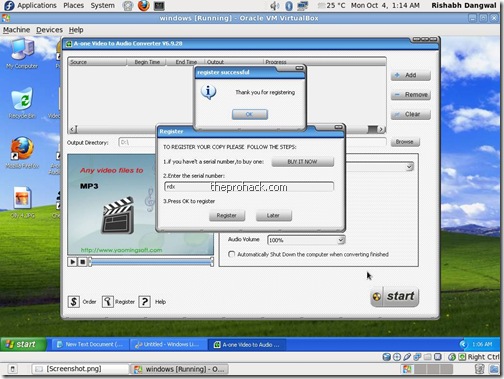The width and height of the screenshot is (504, 379).
Task: Click the VirtualBox USB status icon
Action: click(407, 357)
